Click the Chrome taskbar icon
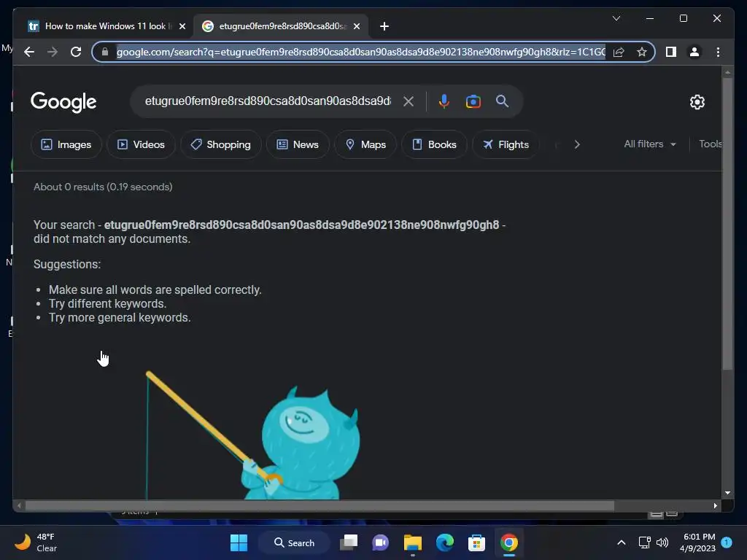The width and height of the screenshot is (747, 560). click(x=508, y=542)
